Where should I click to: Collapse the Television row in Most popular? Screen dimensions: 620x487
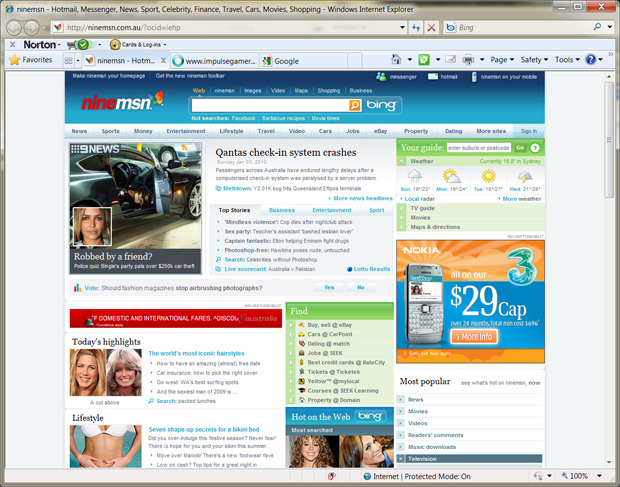401,459
